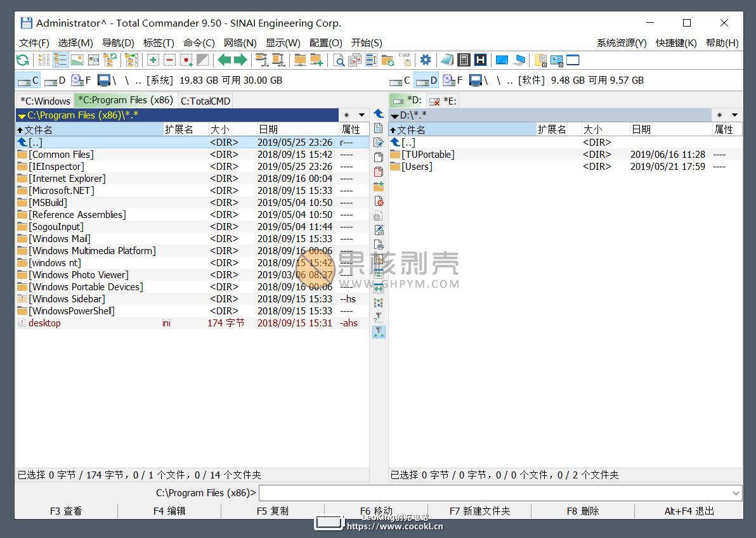Click the pack files icon

coord(262,60)
